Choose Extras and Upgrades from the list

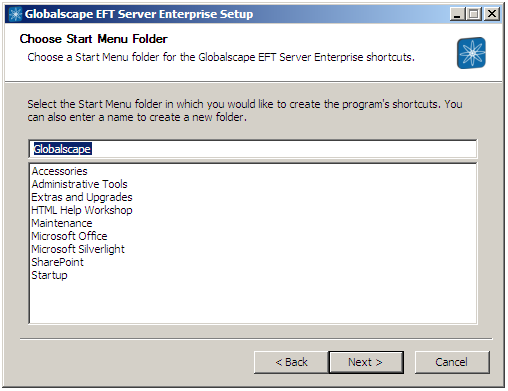(x=82, y=197)
